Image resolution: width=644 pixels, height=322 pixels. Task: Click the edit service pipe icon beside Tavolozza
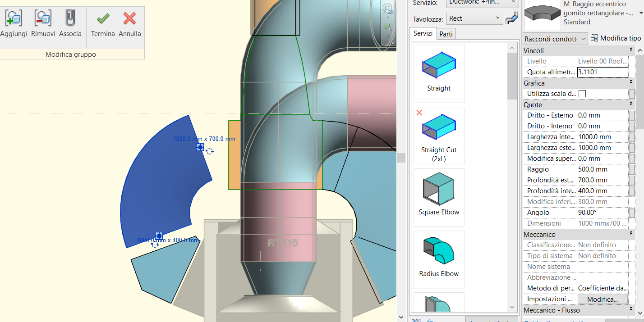tap(511, 18)
